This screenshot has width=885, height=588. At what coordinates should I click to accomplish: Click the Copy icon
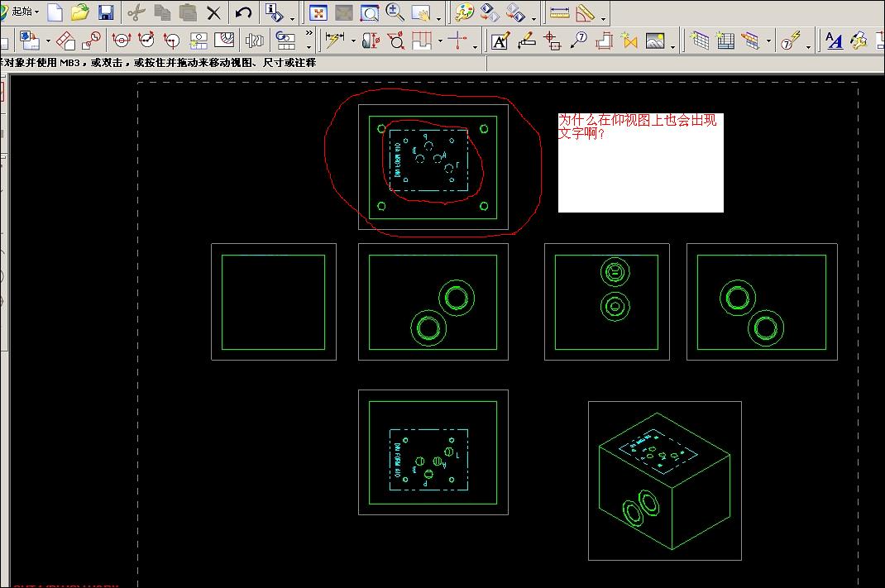[x=163, y=12]
